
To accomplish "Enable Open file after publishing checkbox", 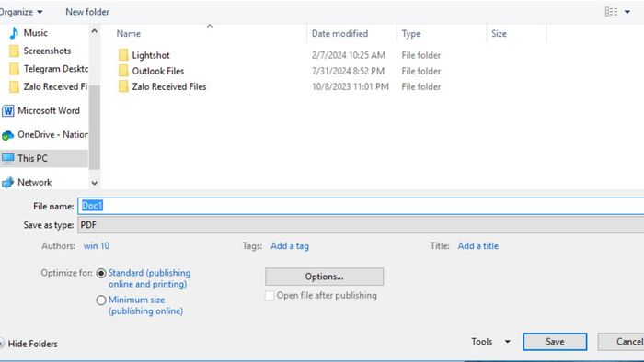I will (270, 296).
